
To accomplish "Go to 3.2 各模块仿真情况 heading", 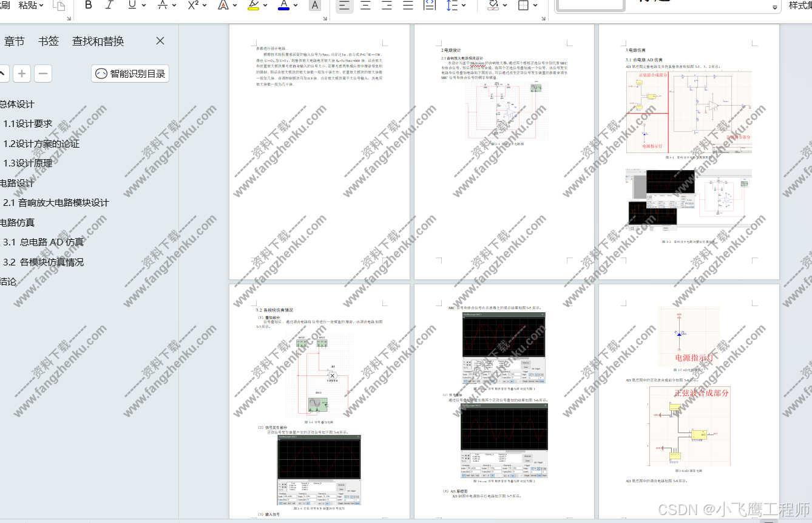I will click(x=44, y=262).
